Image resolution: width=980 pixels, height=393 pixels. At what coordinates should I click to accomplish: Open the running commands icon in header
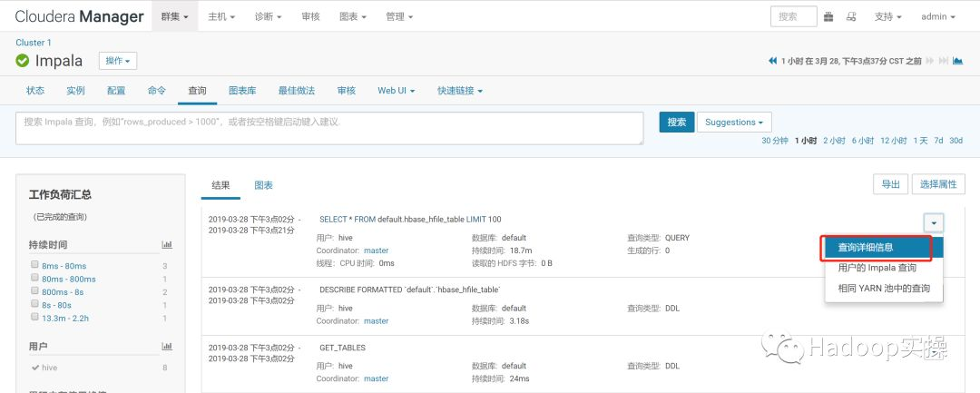point(851,17)
